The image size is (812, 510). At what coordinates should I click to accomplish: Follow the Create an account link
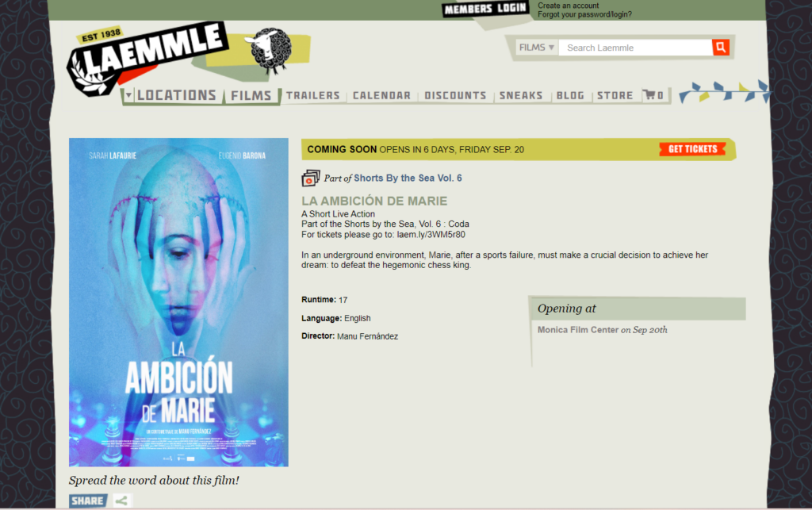568,6
